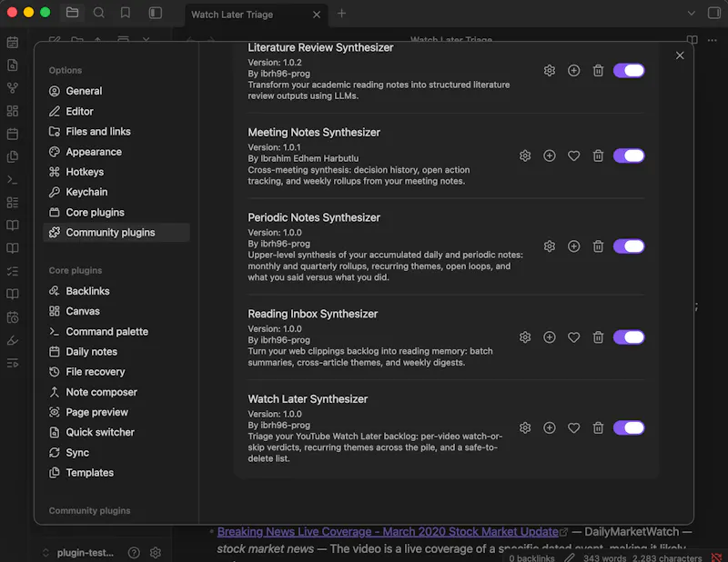Click heart icon for Reading Inbox Synthesizer

coord(574,337)
